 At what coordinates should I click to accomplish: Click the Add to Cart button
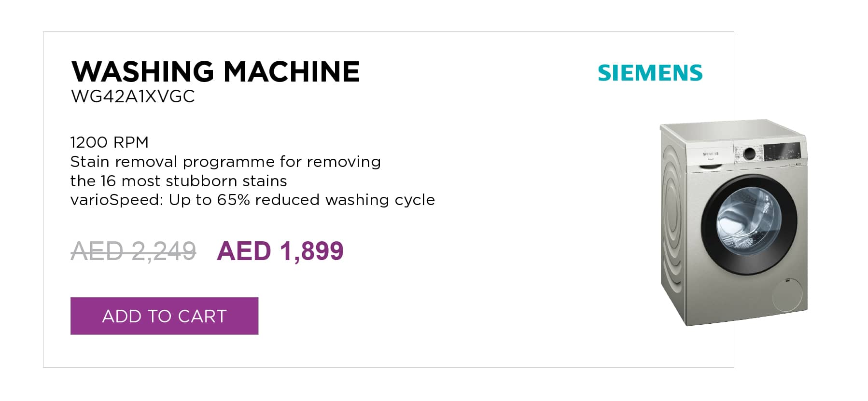click(x=164, y=316)
